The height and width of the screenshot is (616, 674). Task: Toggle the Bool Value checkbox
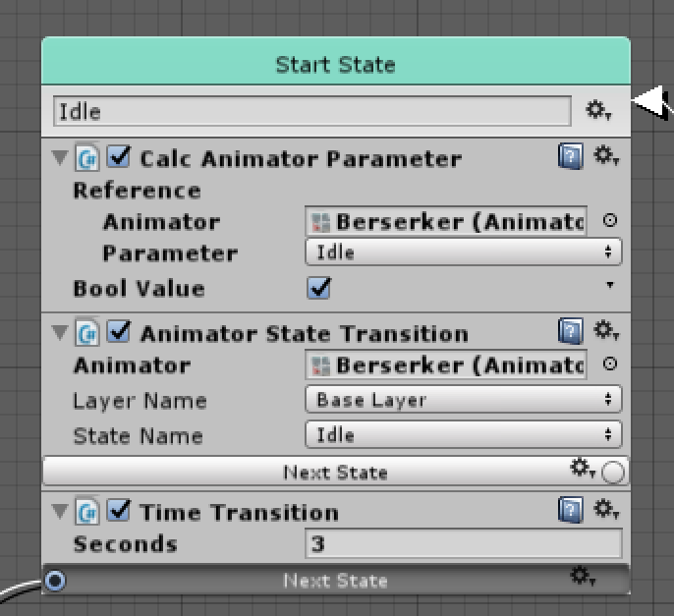click(318, 289)
